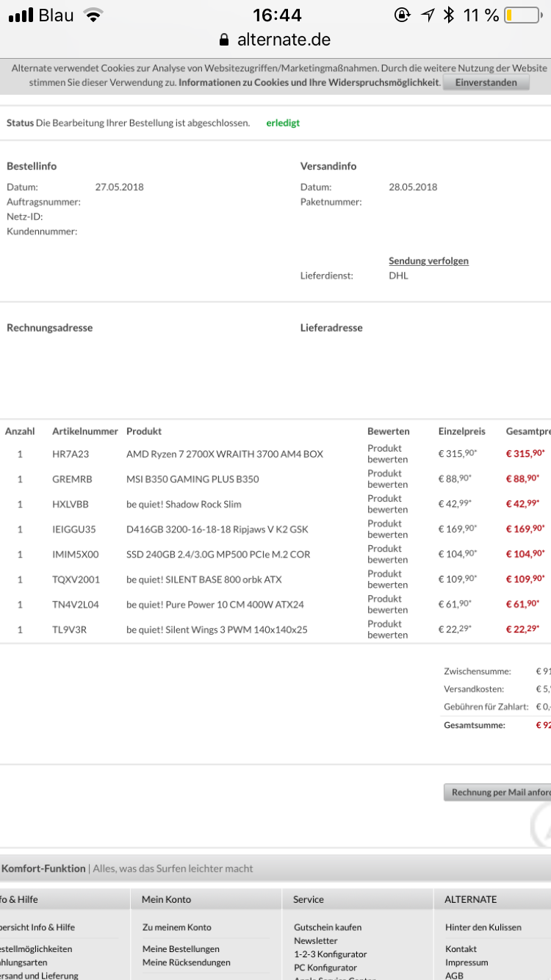The image size is (551, 980).
Task: Open the Impressum footer link
Action: pos(467,962)
